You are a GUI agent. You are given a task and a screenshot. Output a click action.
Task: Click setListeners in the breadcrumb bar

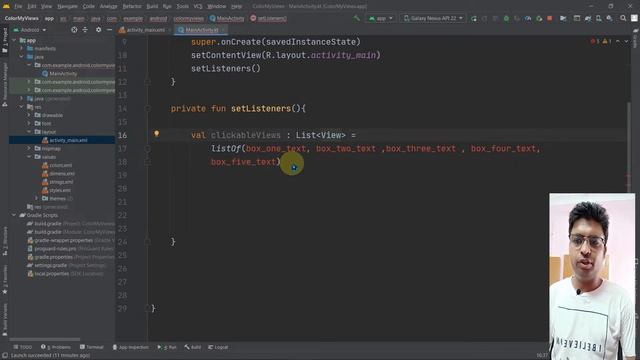(x=269, y=18)
